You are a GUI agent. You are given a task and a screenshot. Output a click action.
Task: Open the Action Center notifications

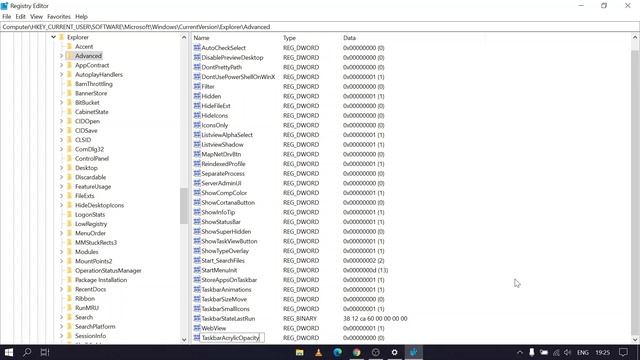[x=623, y=352]
